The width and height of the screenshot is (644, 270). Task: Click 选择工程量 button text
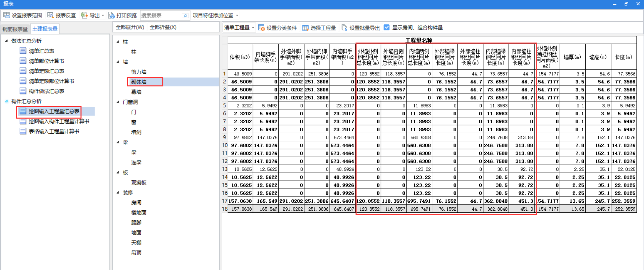(323, 28)
